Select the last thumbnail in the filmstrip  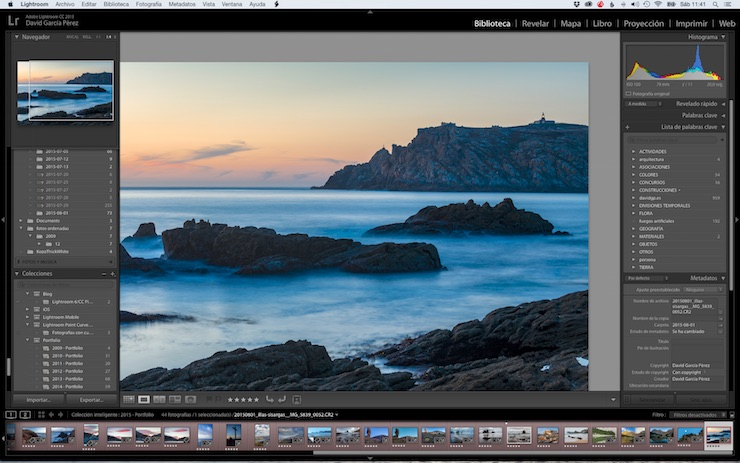point(718,435)
